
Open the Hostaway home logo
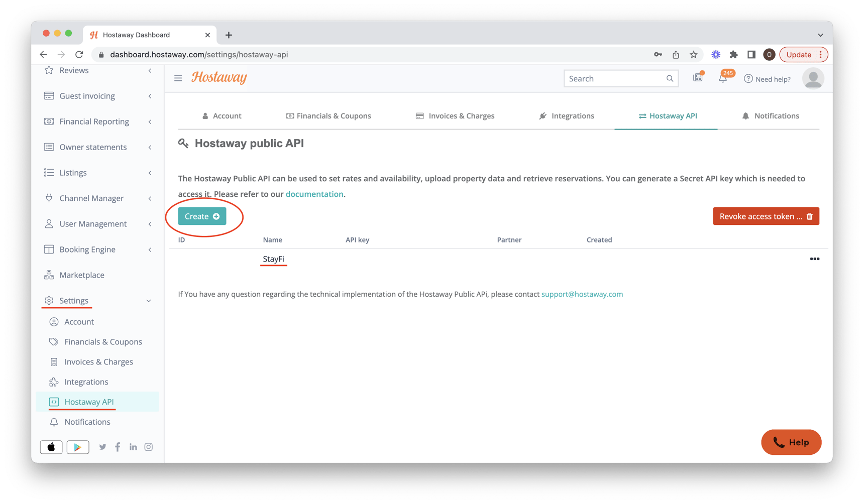pyautogui.click(x=219, y=78)
